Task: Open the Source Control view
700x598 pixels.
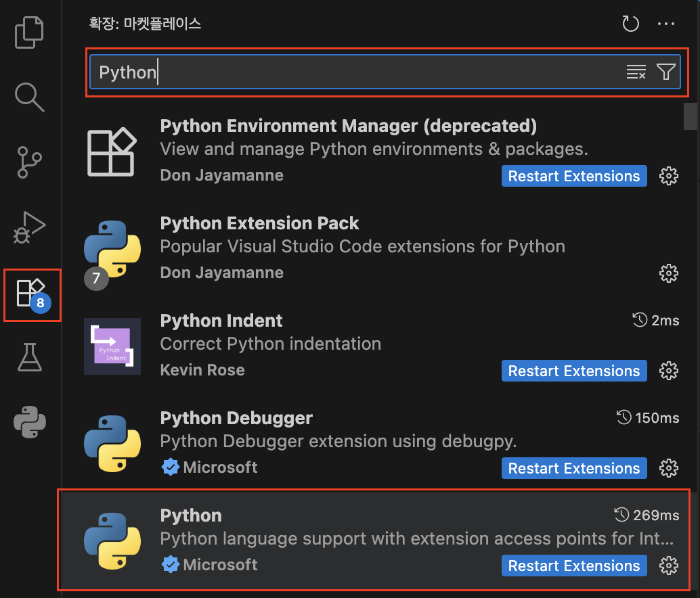Action: tap(30, 162)
